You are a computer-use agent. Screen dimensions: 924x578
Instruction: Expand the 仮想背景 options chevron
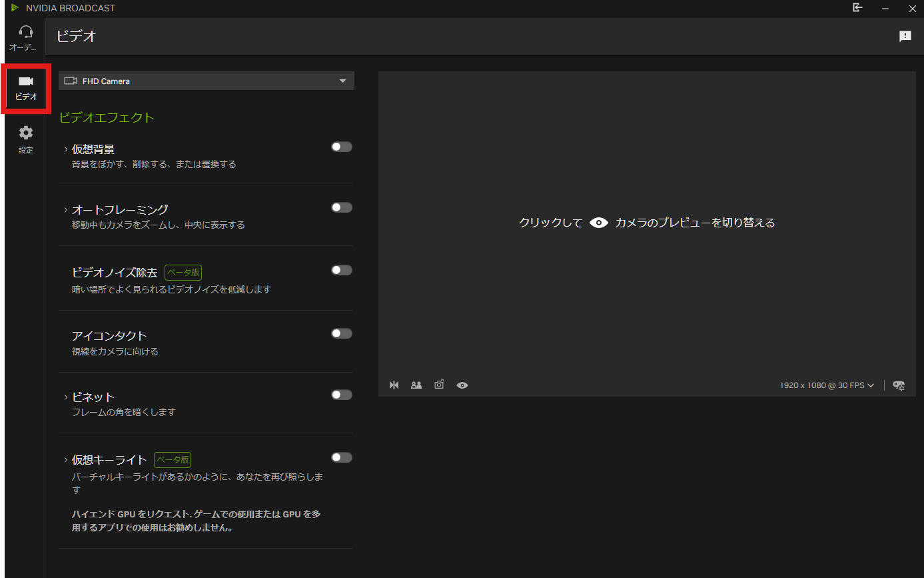click(x=65, y=149)
